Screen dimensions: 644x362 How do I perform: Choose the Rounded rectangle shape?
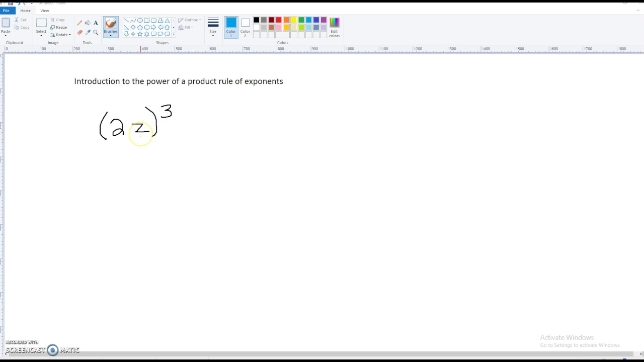(153, 21)
